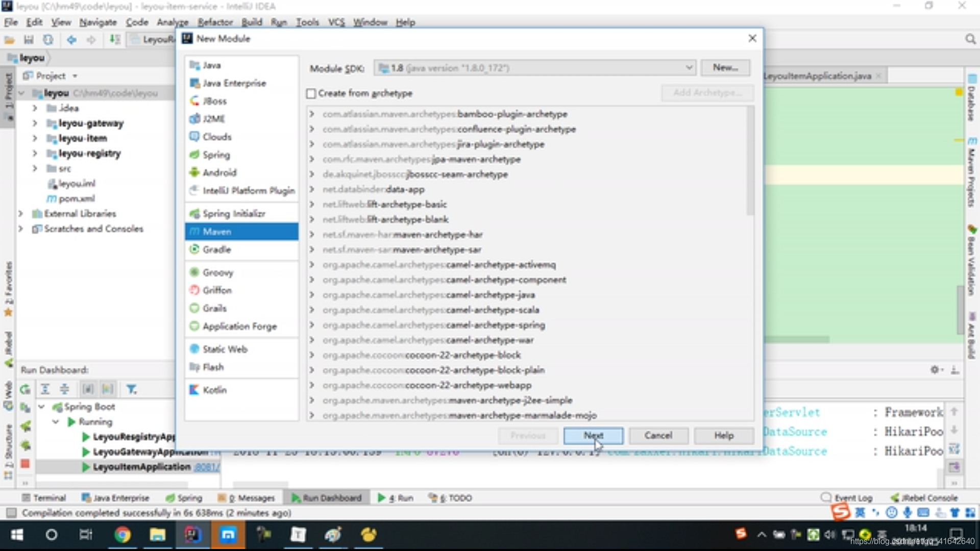
Task: Collapse the Spring Boot node in Run Dashboard
Action: [42, 407]
